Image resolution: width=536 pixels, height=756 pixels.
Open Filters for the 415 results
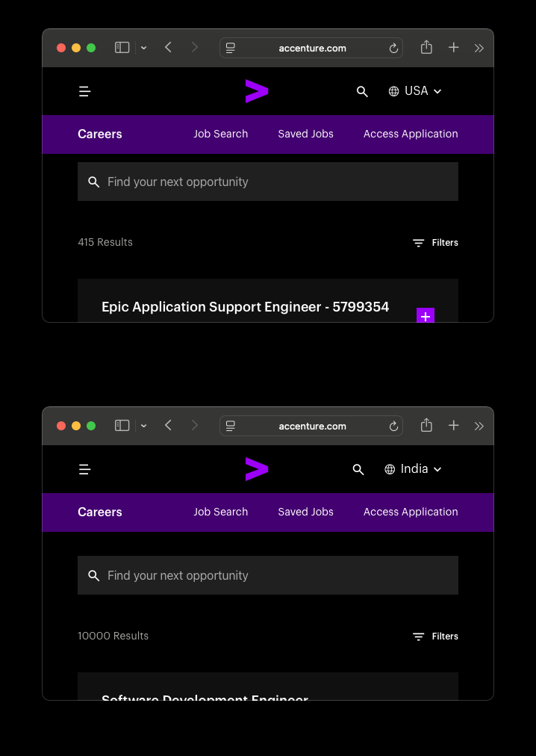(435, 243)
